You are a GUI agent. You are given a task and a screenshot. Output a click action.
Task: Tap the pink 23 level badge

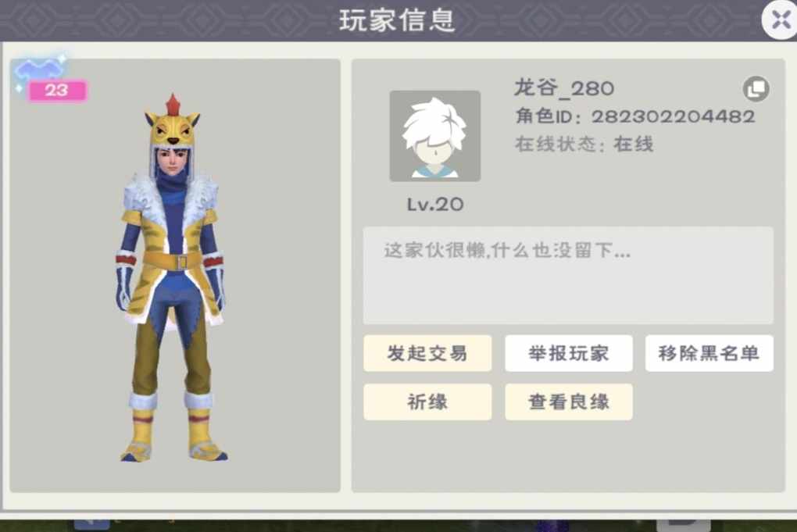tap(57, 91)
